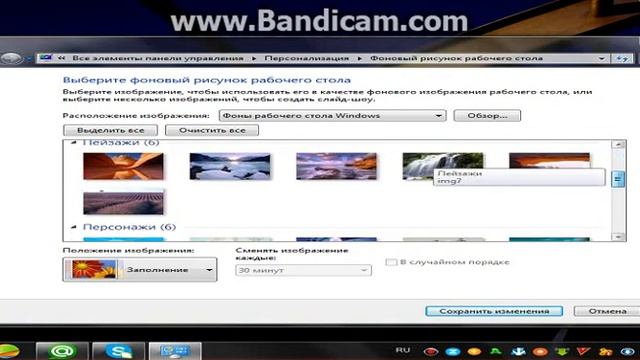Click the red round tray icon beside RU

(x=431, y=351)
